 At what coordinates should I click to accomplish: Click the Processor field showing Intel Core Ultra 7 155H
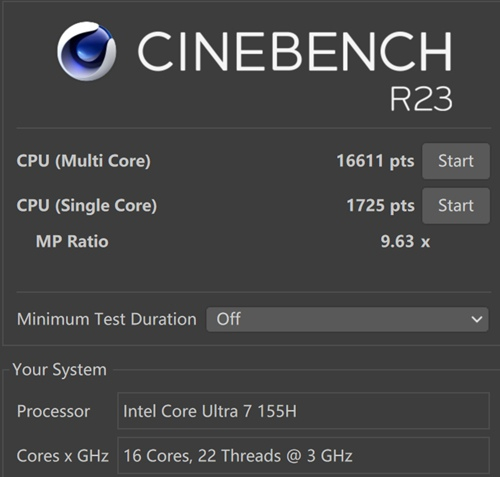303,411
